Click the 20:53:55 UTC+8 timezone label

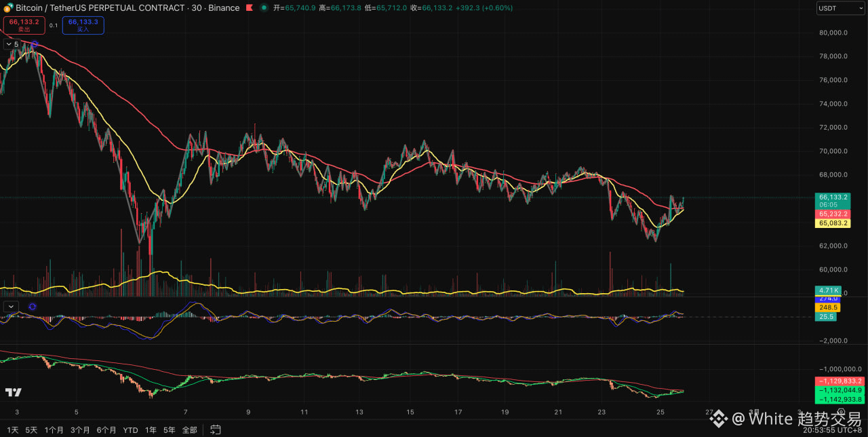[x=833, y=430]
